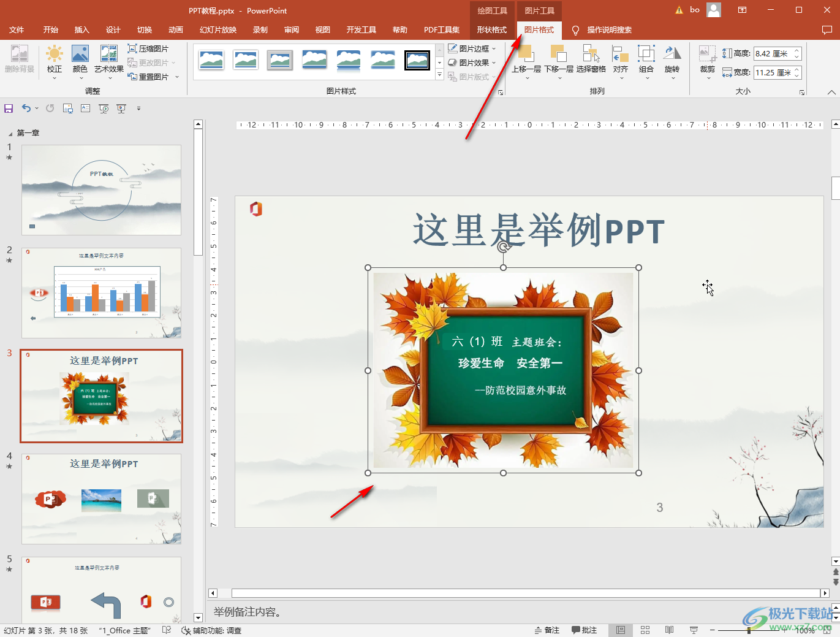
Task: Open Picture Styles (图片样式) dialog launcher
Action: 501,93
